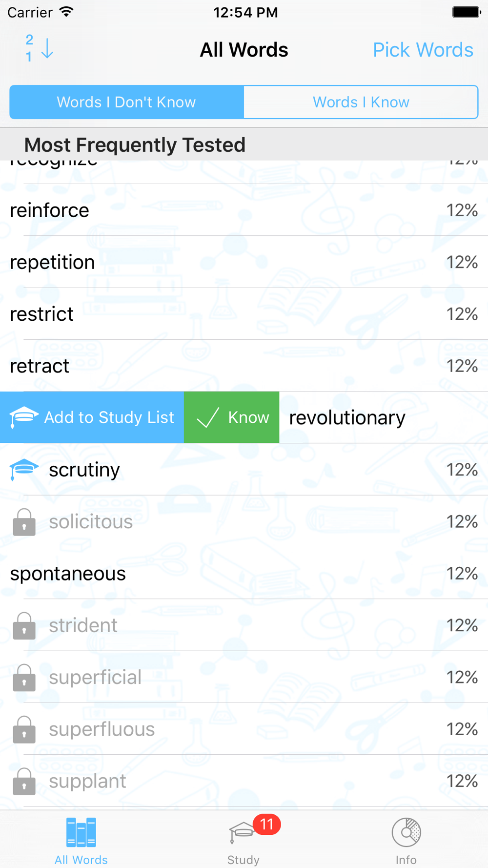Tap Pick Words link
Viewport: 488px width, 868px height.
tap(423, 50)
